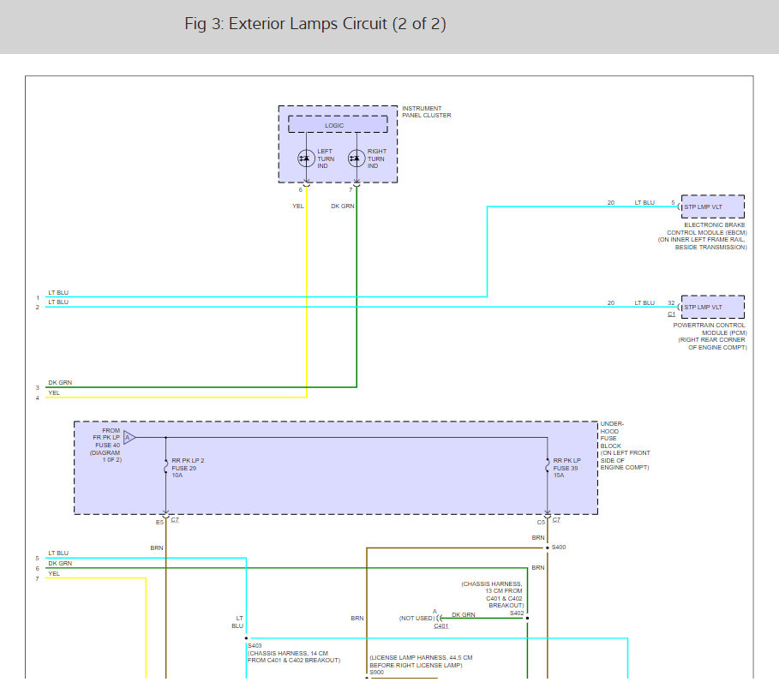Screen dimensions: 779x700
Task: Click the 'FROM FR PK LP FUSE 40' note
Action: coord(106,446)
